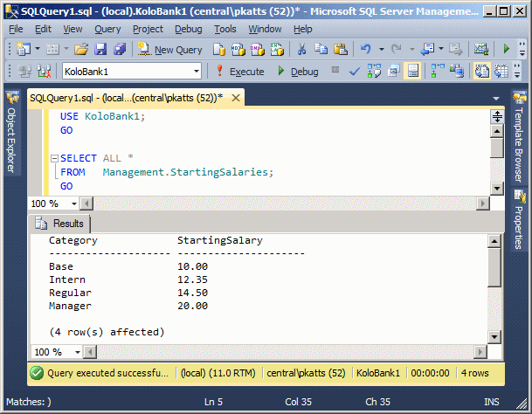Click the Debug button
532x414 pixels.
coord(298,72)
